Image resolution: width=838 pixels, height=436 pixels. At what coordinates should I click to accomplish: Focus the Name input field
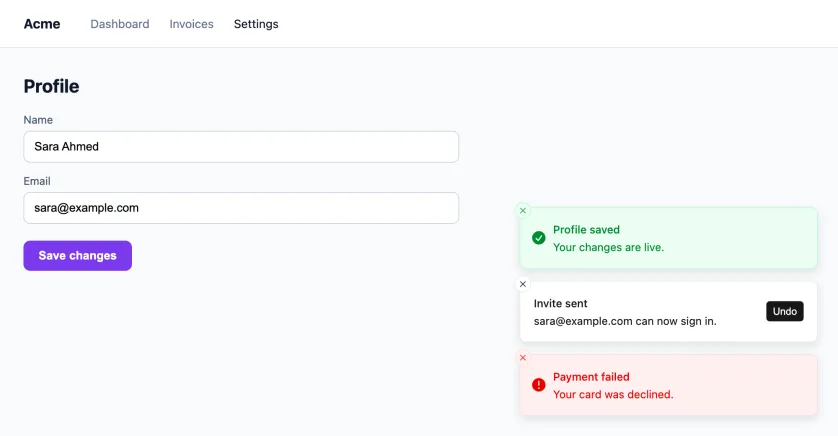point(241,147)
